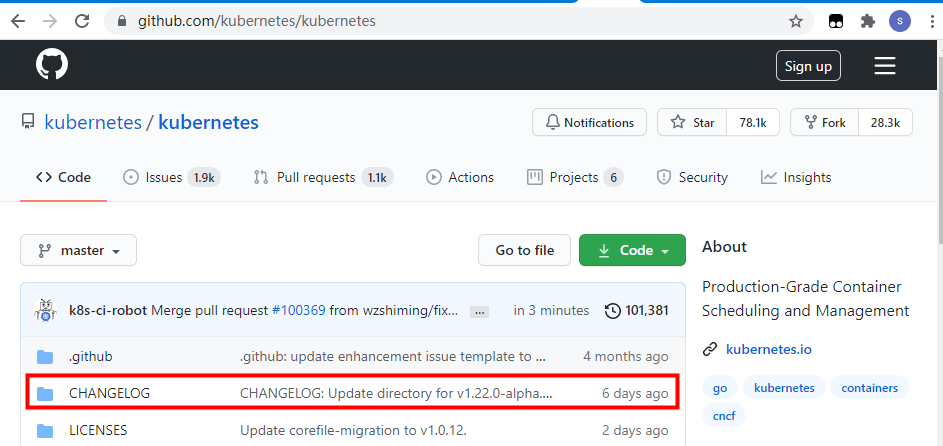Open the CHANGELOG v1.22.0-alpha commit message

[396, 394]
